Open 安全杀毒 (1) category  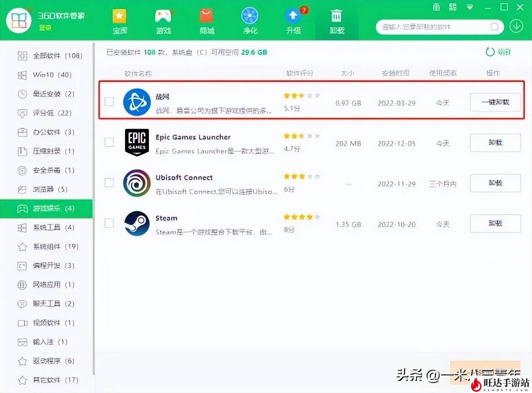(46, 170)
